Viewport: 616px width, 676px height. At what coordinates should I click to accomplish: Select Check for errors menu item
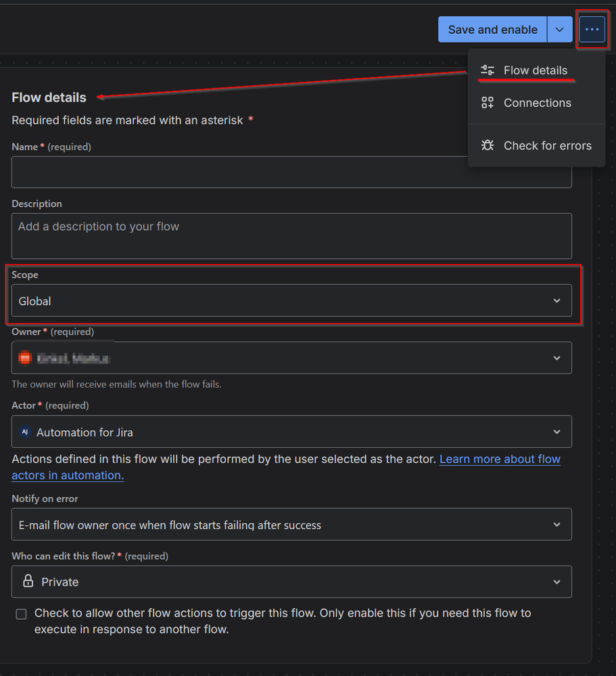(x=536, y=145)
